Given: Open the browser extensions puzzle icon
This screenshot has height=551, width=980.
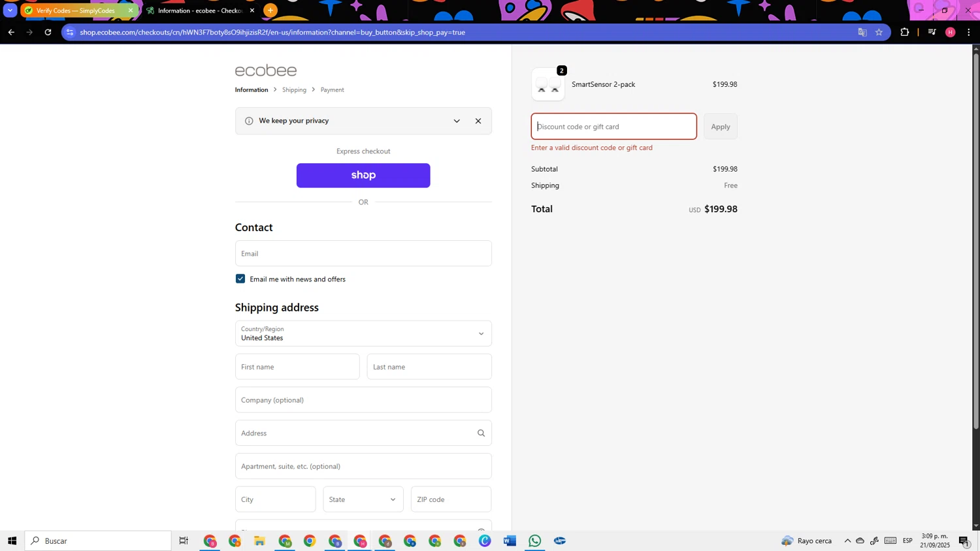Looking at the screenshot, I should [905, 32].
